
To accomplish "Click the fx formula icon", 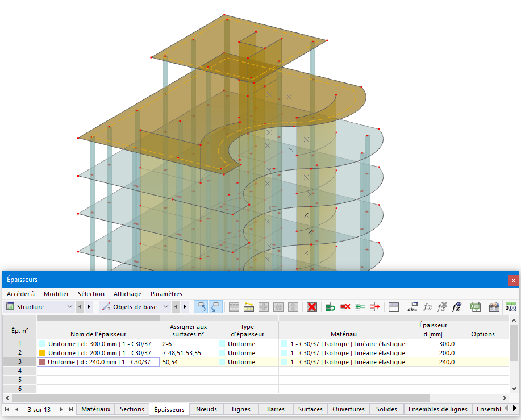I will (x=427, y=307).
